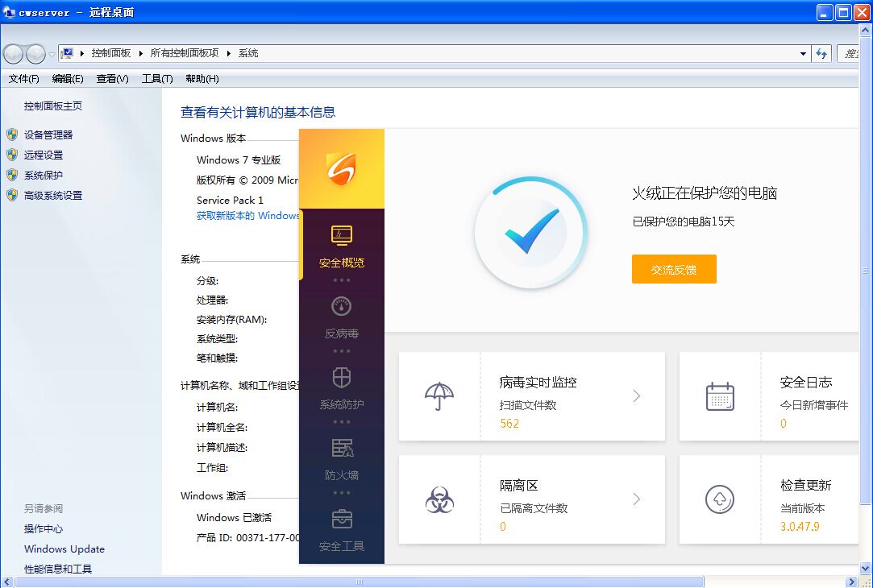The image size is (873, 588).
Task: Expand 病毒实时监控 with the chevron arrow
Action: tap(637, 395)
